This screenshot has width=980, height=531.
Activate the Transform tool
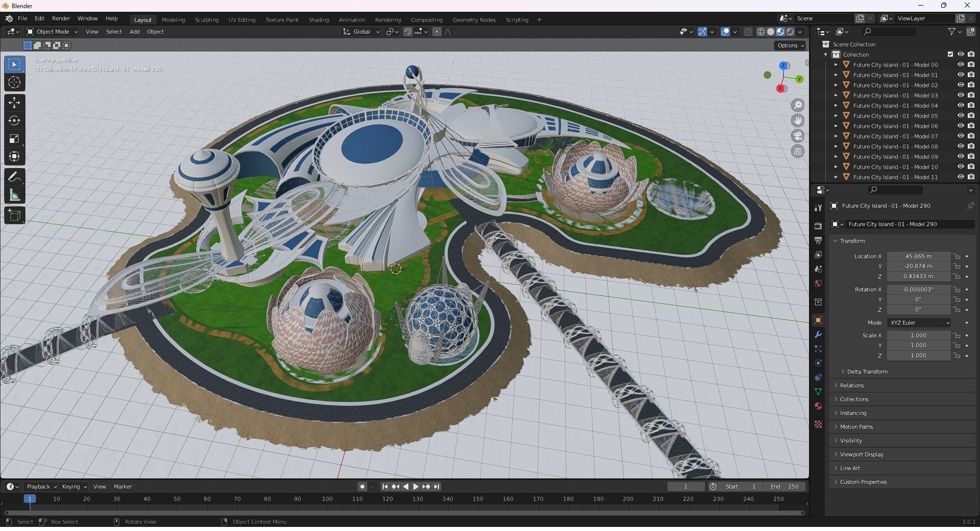tap(14, 156)
